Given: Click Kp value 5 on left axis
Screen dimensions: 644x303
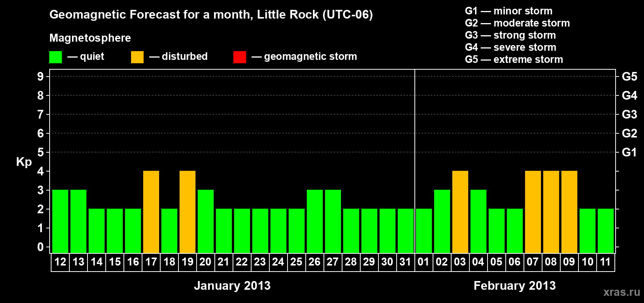Looking at the screenshot, I should click(x=41, y=152).
